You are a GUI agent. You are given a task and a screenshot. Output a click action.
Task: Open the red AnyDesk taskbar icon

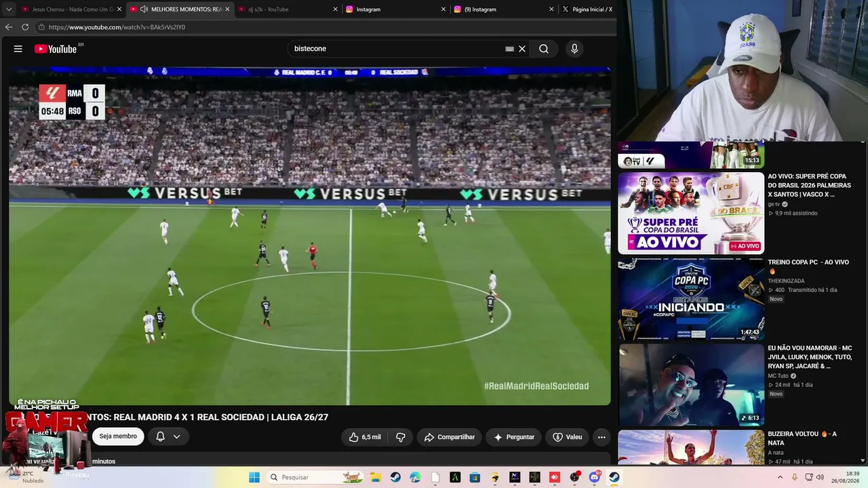coord(555,477)
